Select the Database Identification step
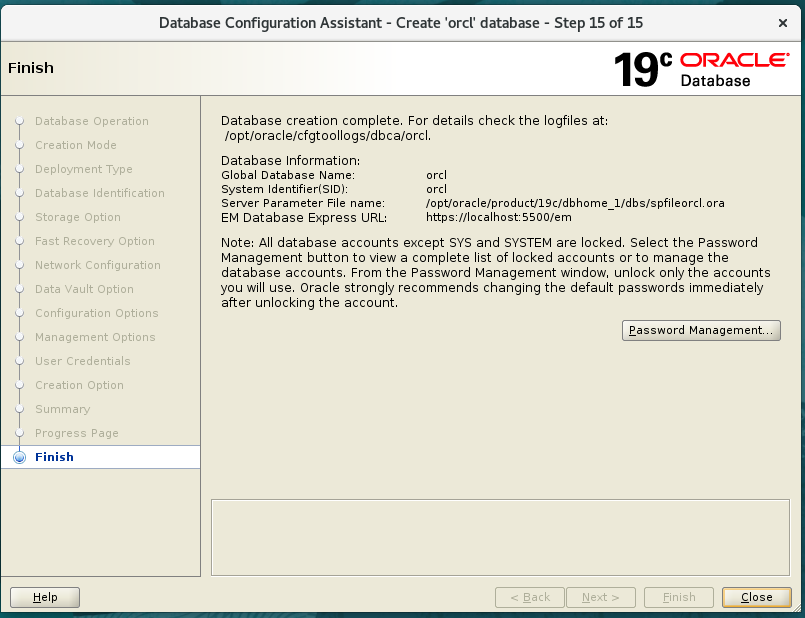This screenshot has height=618, width=805. coord(100,193)
